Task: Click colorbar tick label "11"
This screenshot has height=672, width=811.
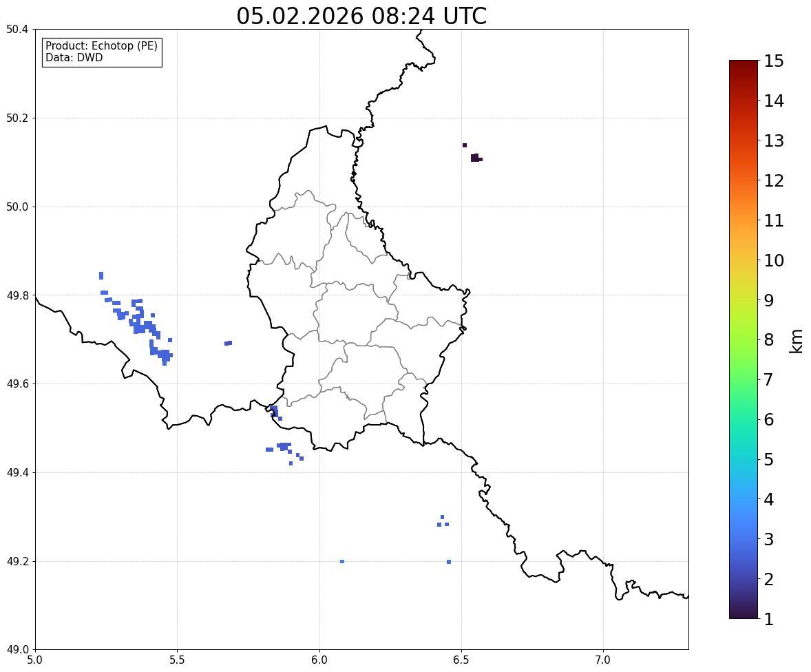Action: pyautogui.click(x=774, y=220)
